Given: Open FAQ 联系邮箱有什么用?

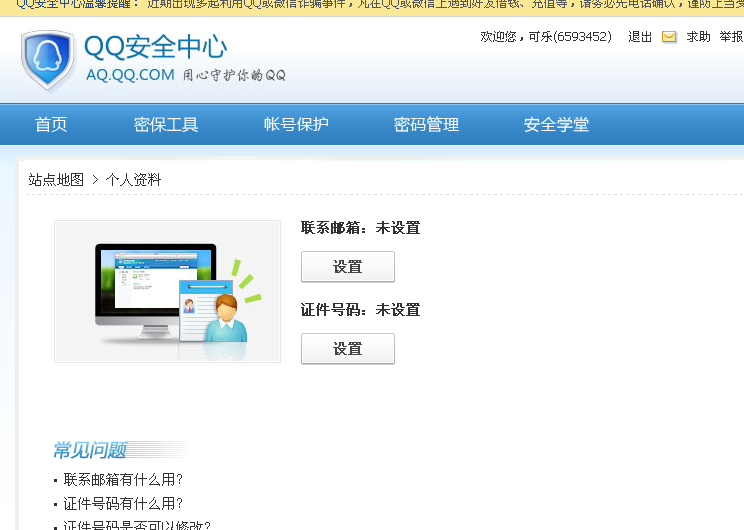Looking at the screenshot, I should click(123, 480).
